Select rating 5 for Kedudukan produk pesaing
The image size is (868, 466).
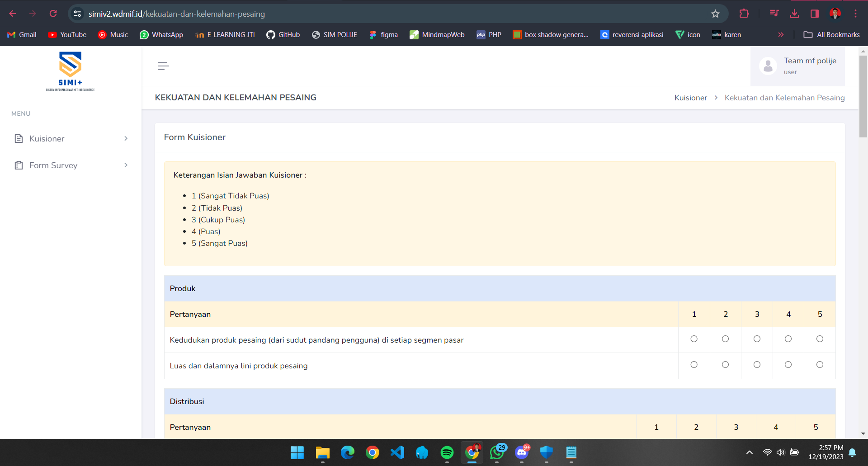pos(820,339)
